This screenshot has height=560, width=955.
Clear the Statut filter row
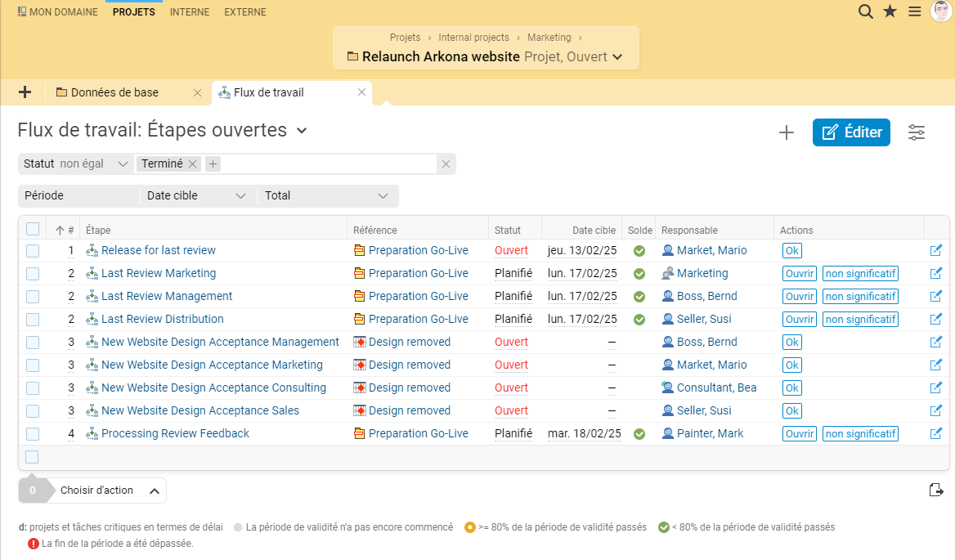pos(446,164)
